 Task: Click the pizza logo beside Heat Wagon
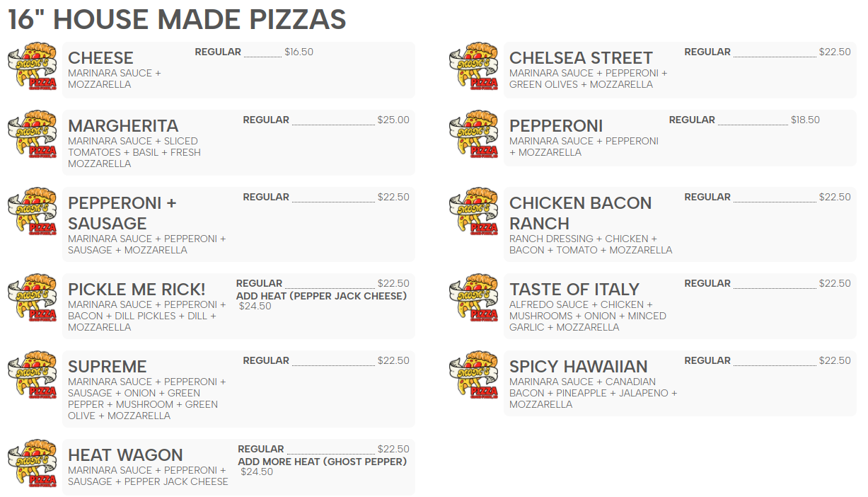point(33,464)
